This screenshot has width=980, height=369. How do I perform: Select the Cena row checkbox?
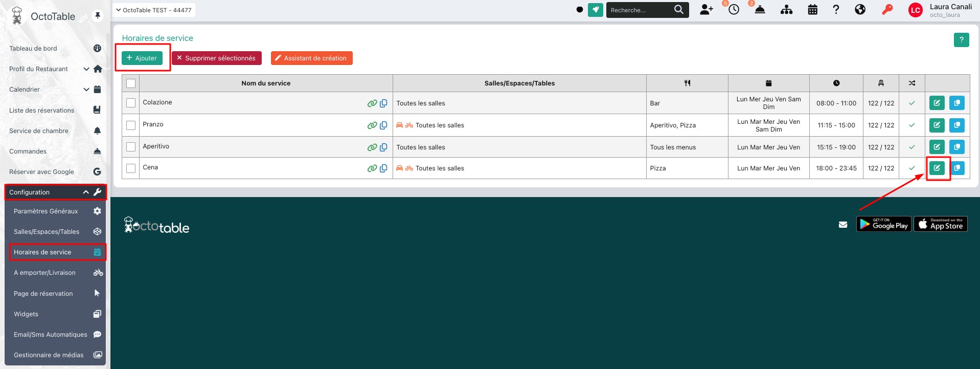pos(131,168)
